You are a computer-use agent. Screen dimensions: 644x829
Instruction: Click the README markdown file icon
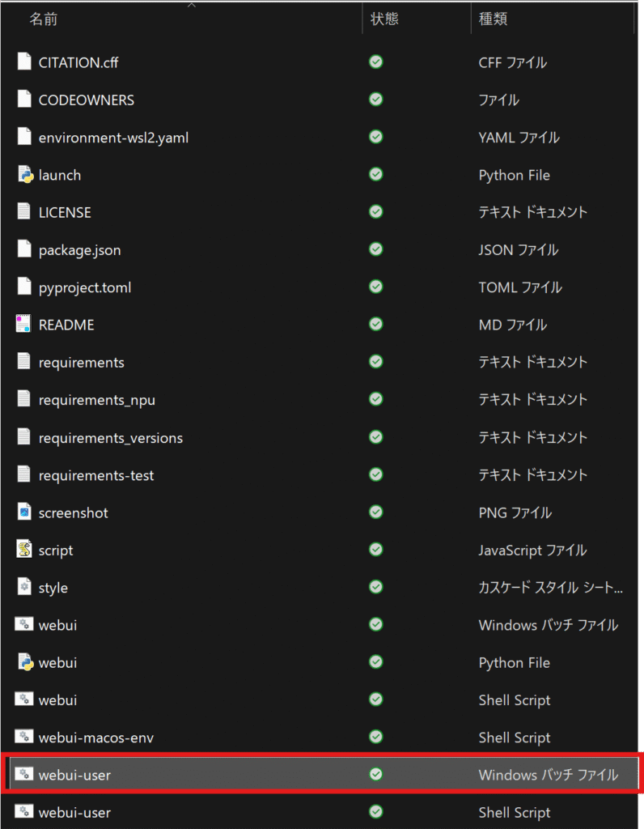click(x=24, y=325)
